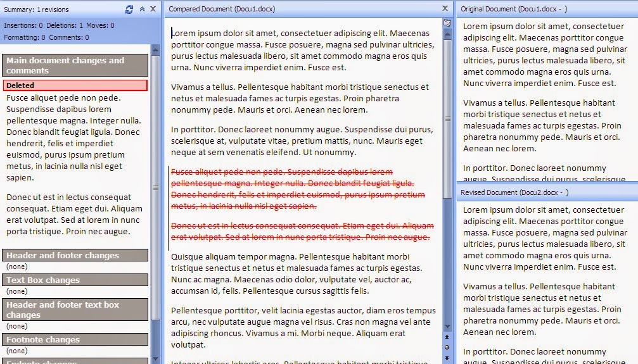
Task: Click 'Quisque aliquam tempor magna' paragraph
Action: point(297,273)
